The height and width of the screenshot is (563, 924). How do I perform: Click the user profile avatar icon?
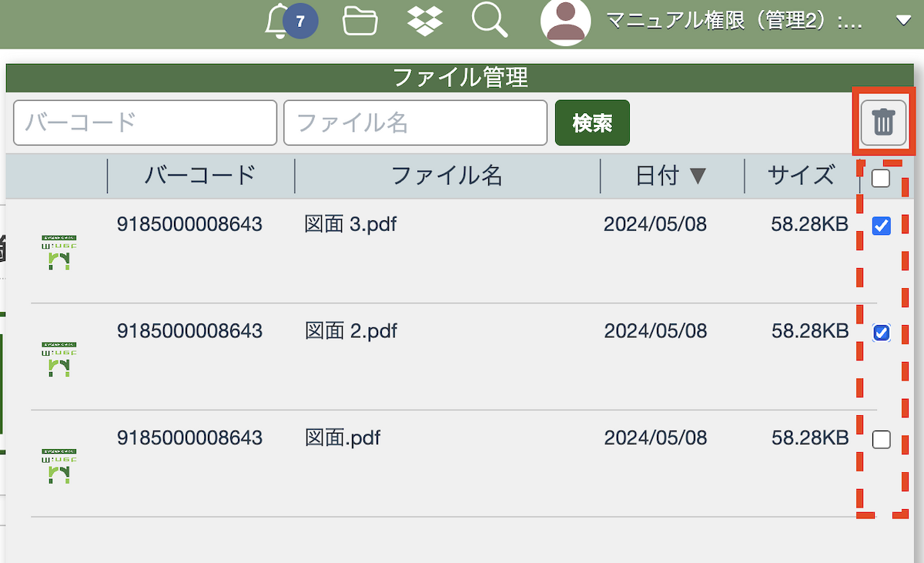(566, 21)
